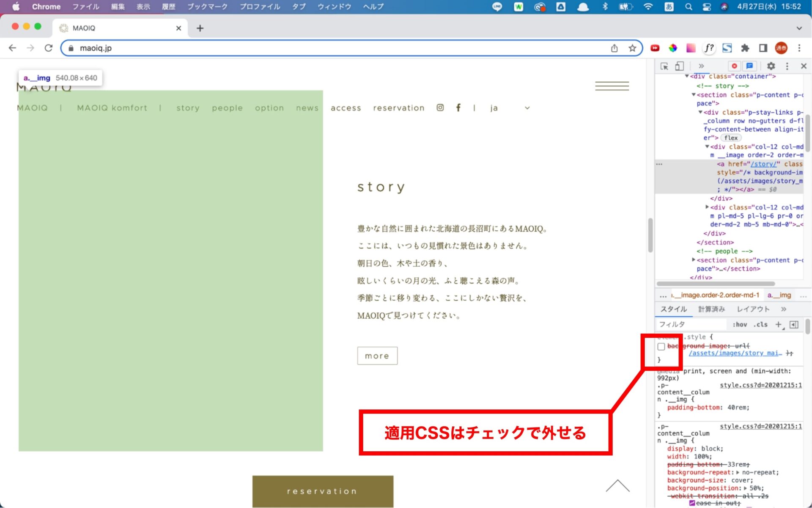Switch to the レイアウト tab
The height and width of the screenshot is (508, 812).
tap(753, 309)
